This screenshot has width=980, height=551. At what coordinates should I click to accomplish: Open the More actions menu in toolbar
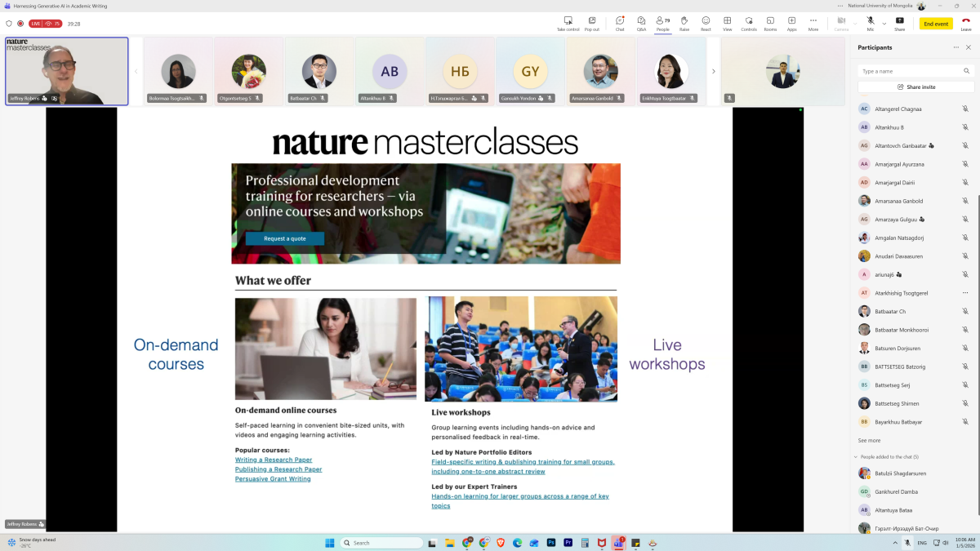[x=813, y=23]
